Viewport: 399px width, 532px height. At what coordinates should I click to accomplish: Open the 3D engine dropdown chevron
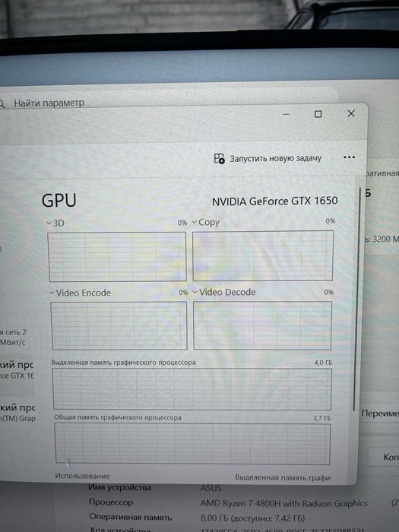point(49,223)
